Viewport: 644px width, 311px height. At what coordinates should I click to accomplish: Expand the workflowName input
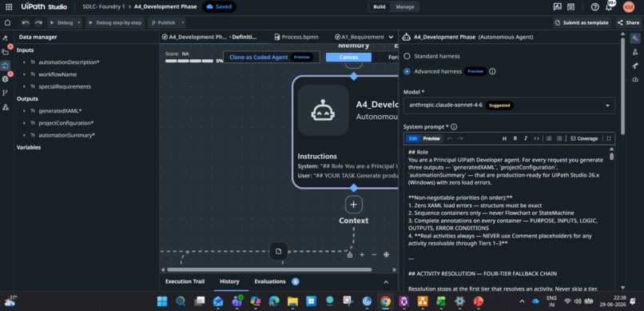(x=25, y=74)
